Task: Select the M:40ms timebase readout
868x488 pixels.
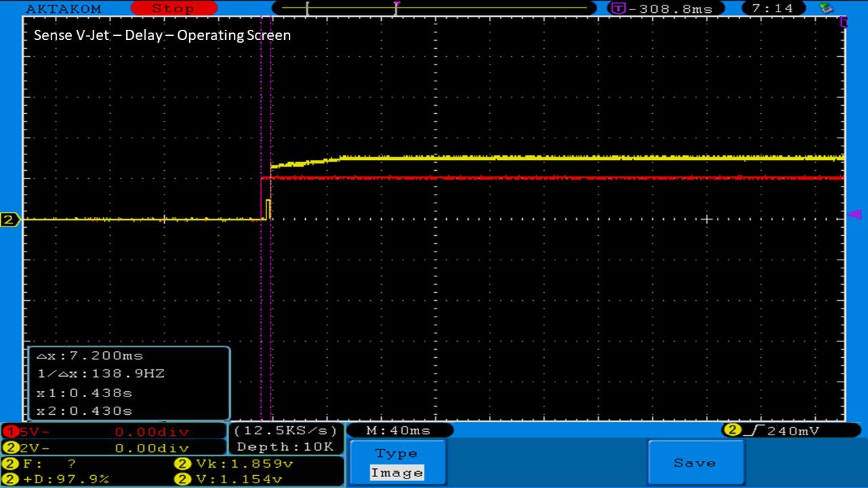Action: [399, 430]
